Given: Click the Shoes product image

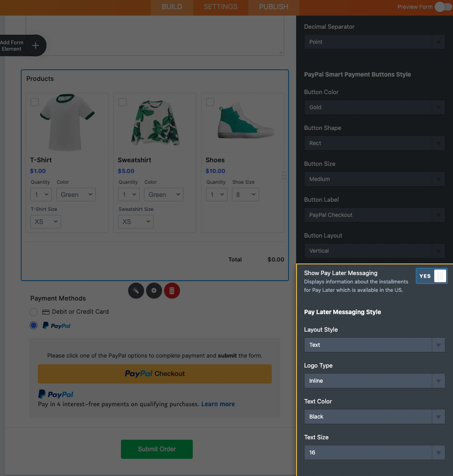Looking at the screenshot, I should 245,123.
